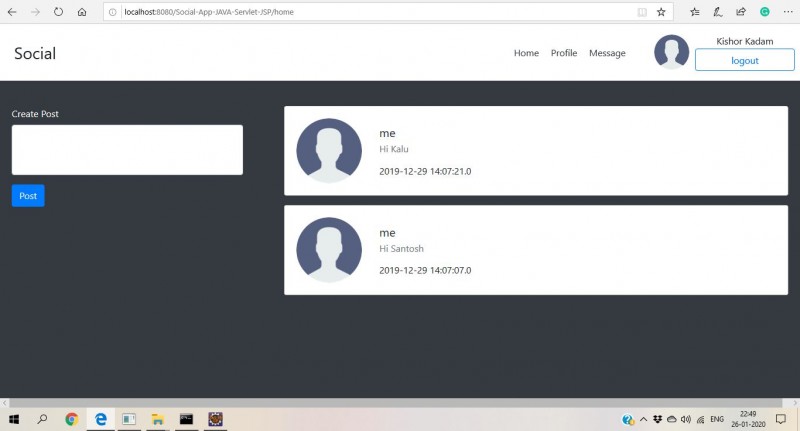This screenshot has width=800, height=431.
Task: Click the localhost address bar URL
Action: tap(209, 12)
